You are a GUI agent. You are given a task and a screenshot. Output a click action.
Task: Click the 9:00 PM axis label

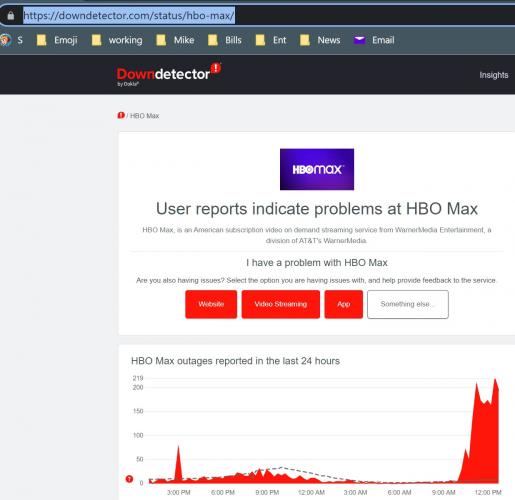pos(267,492)
